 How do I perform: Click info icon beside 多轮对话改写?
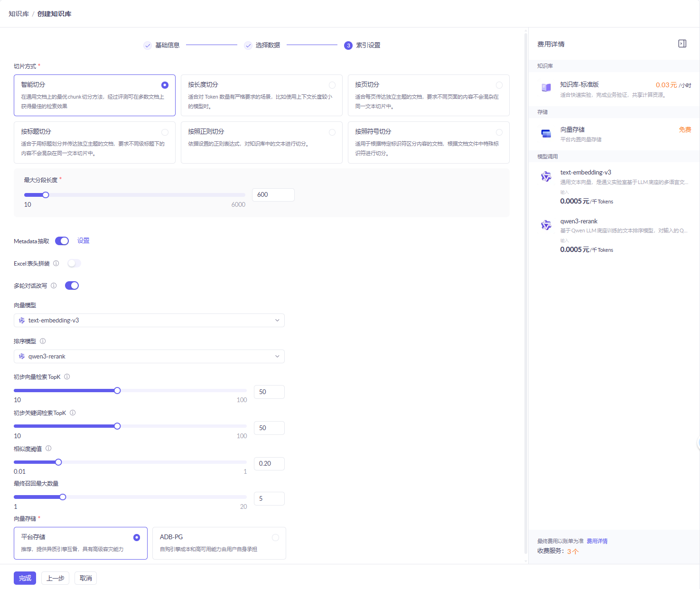(54, 285)
